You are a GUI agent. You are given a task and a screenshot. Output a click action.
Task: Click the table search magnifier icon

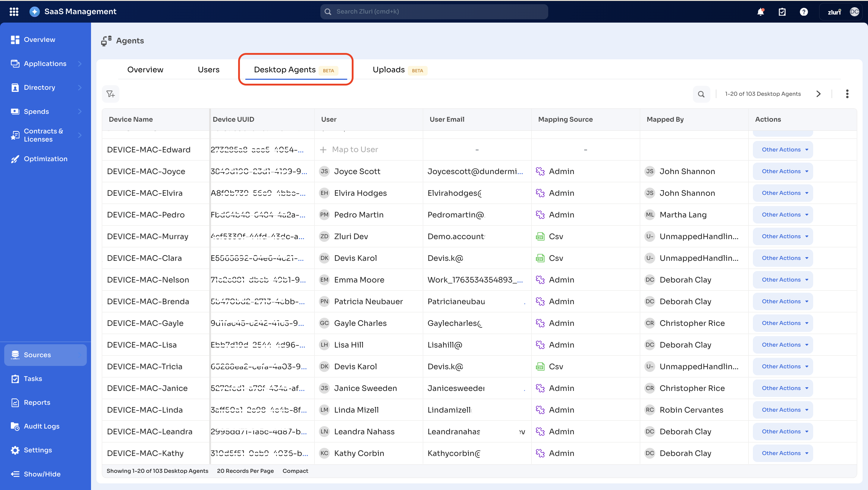[x=701, y=94]
